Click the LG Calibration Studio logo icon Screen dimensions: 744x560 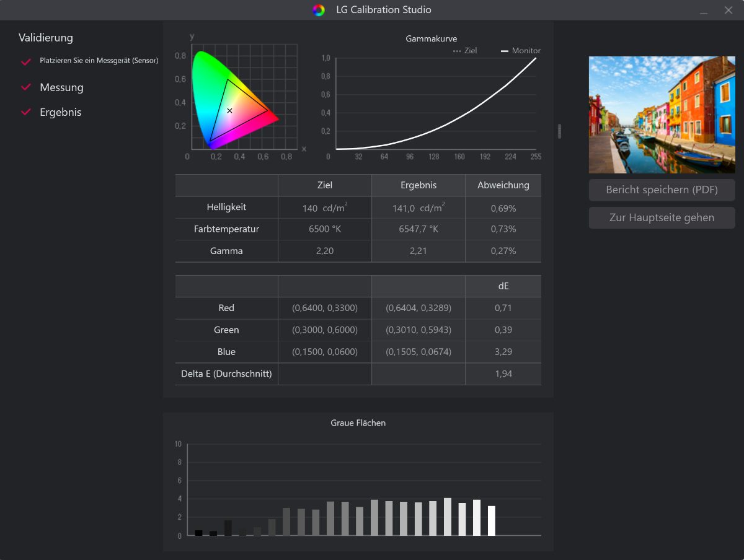pyautogui.click(x=319, y=10)
